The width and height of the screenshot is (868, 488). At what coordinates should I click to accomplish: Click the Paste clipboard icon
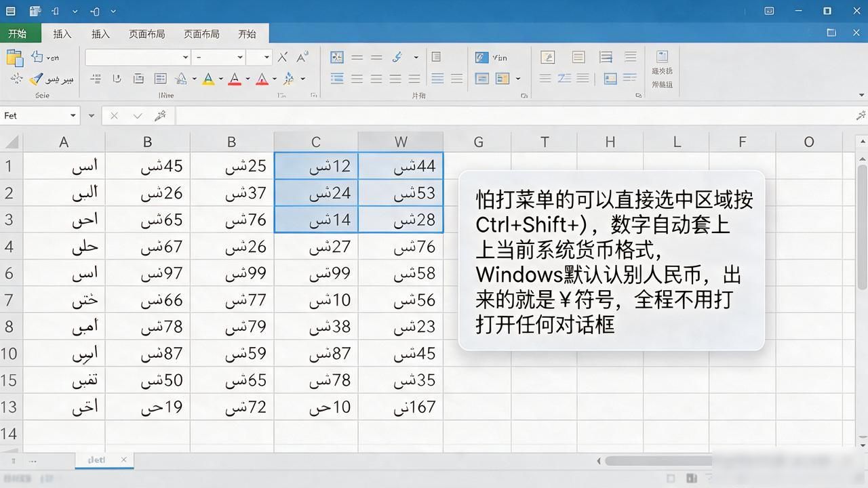14,58
